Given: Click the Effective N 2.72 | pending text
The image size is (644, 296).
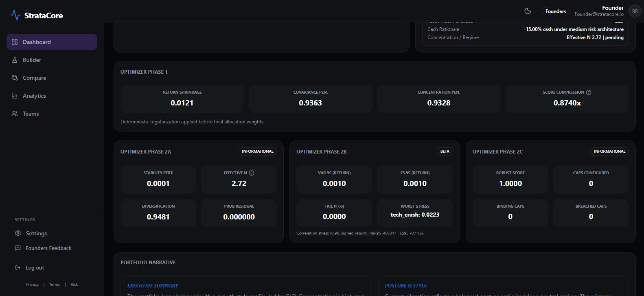Looking at the screenshot, I should (x=595, y=37).
